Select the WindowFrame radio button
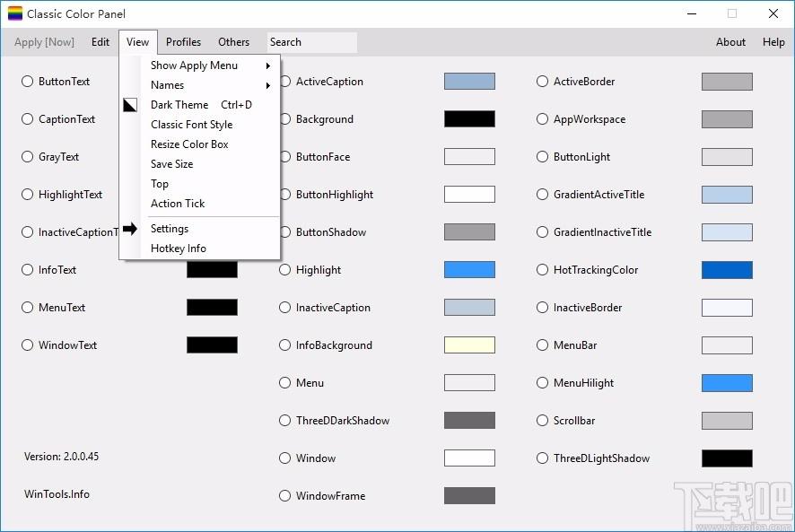Image resolution: width=795 pixels, height=532 pixels. (x=285, y=495)
